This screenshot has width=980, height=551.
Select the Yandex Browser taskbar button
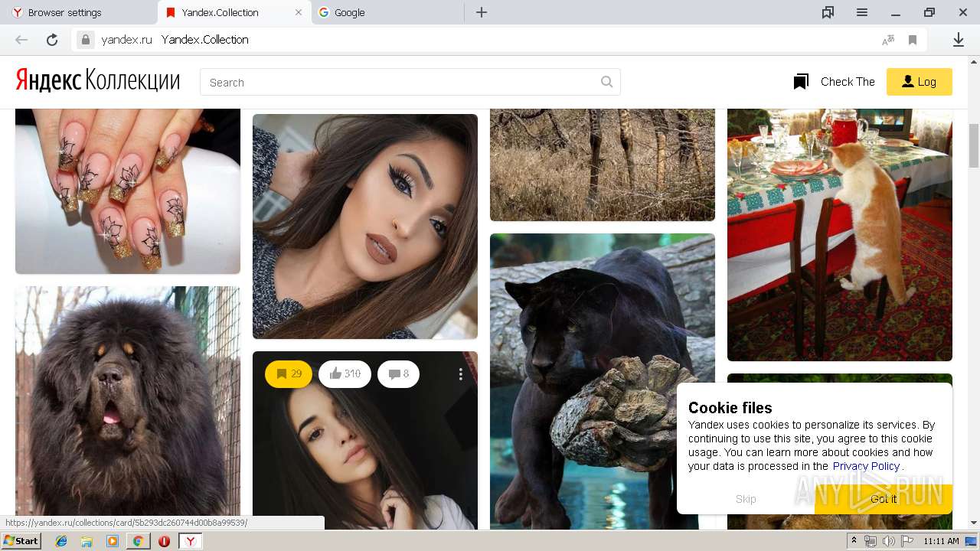[191, 541]
